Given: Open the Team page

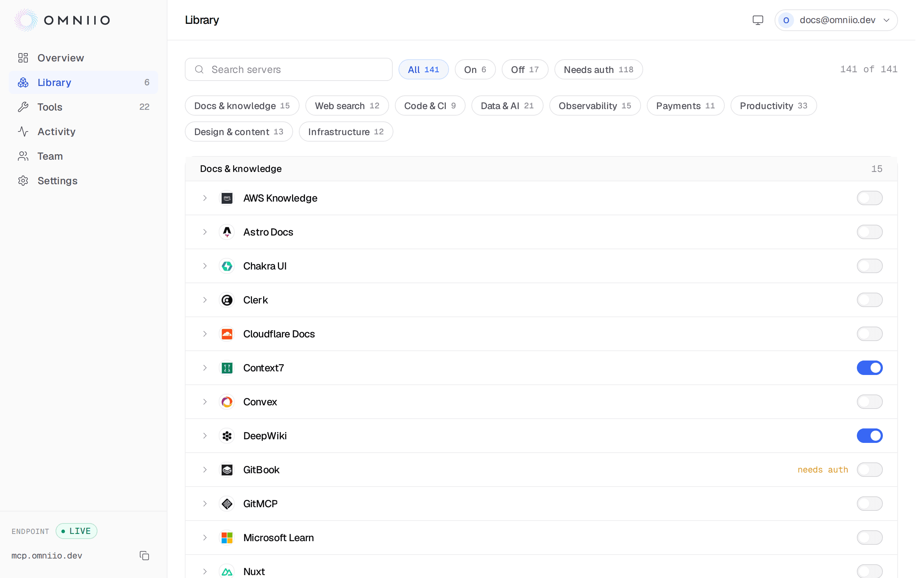Looking at the screenshot, I should coord(83,156).
